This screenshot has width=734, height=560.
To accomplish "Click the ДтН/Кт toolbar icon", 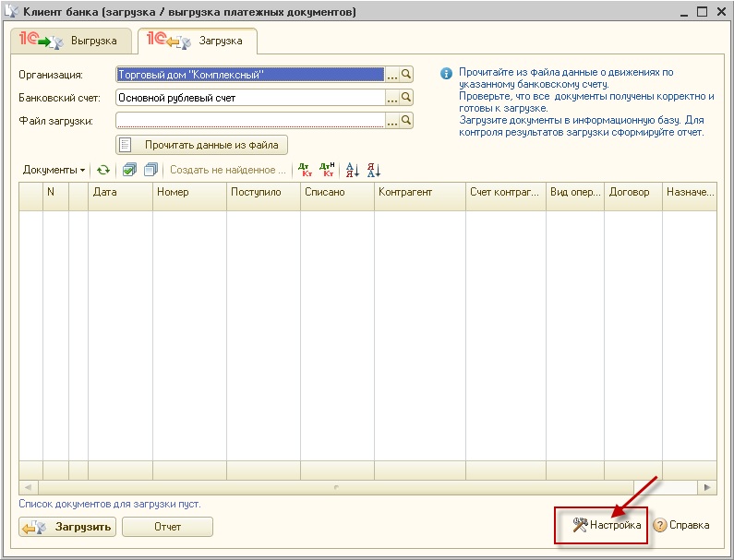I will (327, 170).
